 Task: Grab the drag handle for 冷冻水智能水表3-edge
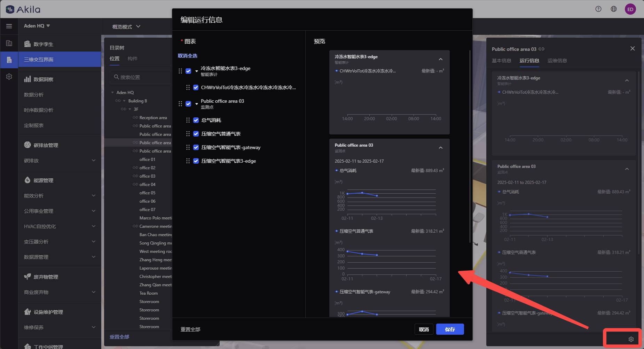click(180, 71)
